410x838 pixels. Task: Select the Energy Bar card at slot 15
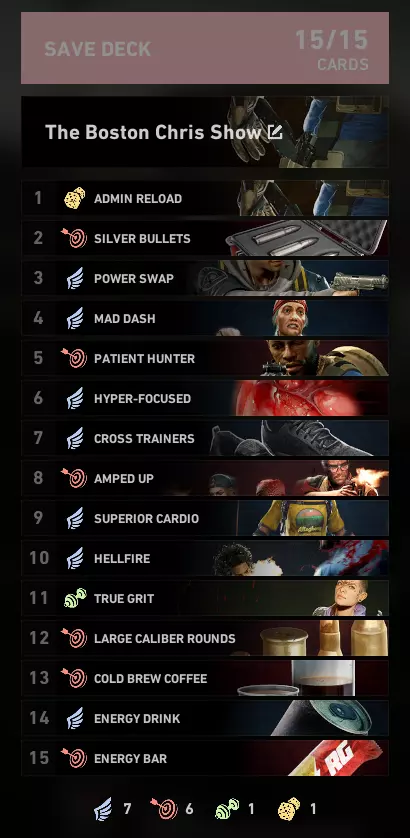pos(205,758)
